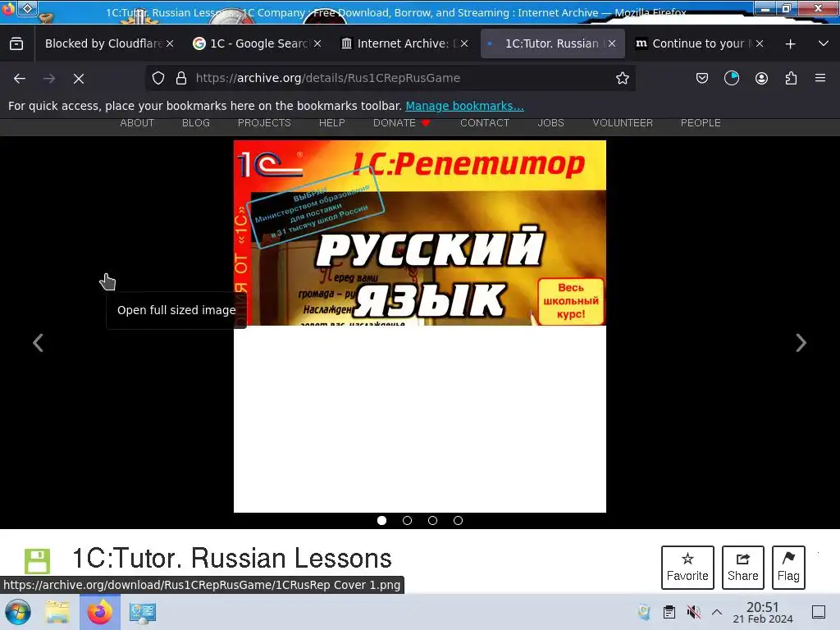Select the third carousel dot
Viewport: 840px width, 630px height.
433,520
